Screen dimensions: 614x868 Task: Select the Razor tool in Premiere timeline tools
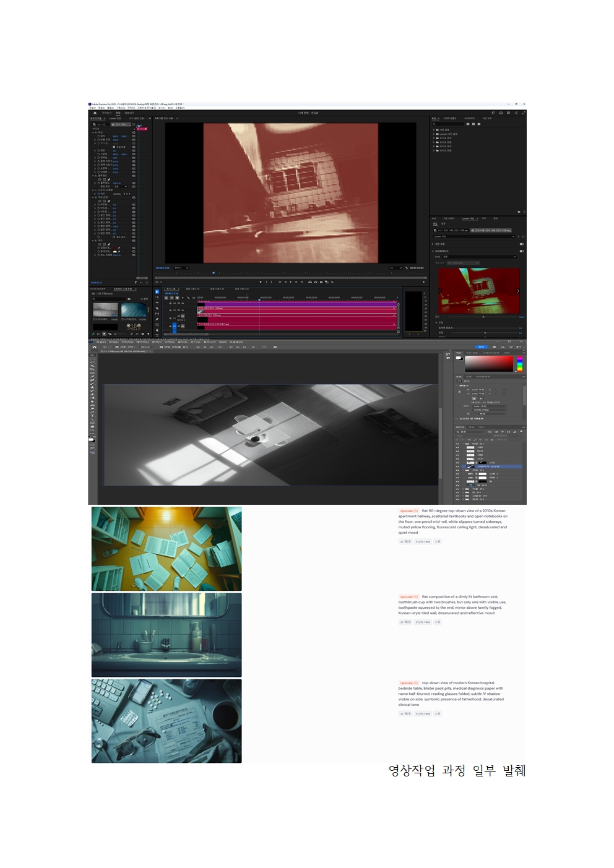[x=157, y=308]
